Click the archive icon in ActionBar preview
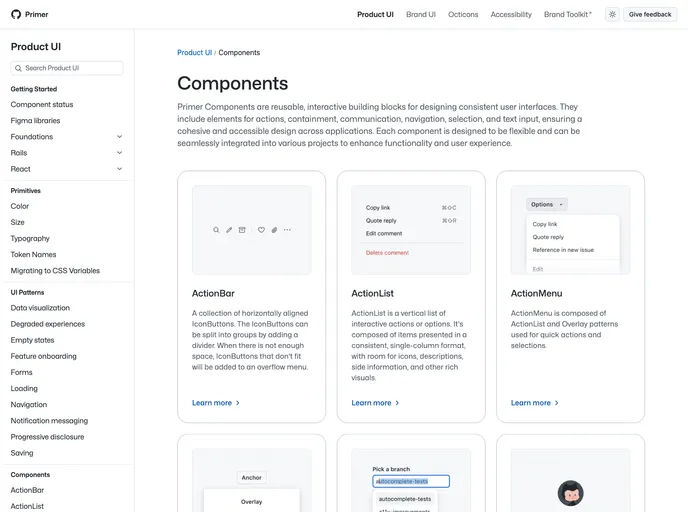Image resolution: width=688 pixels, height=512 pixels. (x=242, y=230)
